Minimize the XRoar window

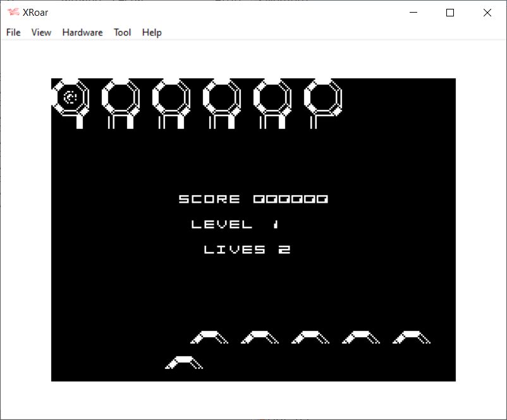[x=414, y=13]
